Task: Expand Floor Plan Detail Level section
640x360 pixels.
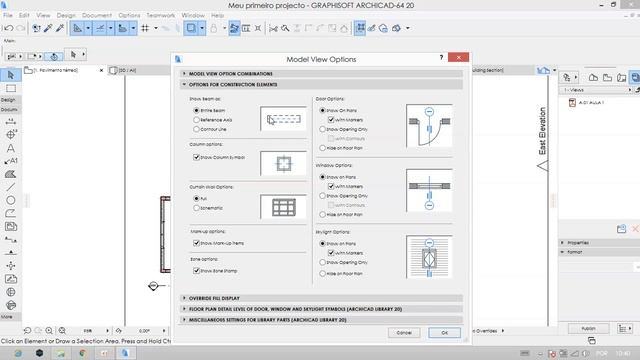Action: 322,309
